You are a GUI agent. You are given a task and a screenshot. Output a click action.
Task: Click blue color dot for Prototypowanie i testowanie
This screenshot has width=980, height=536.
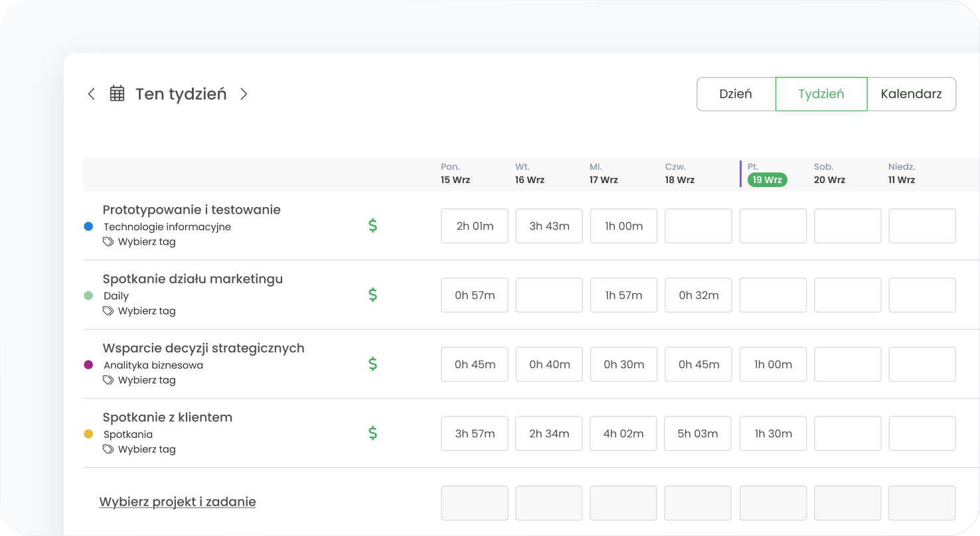coord(88,226)
